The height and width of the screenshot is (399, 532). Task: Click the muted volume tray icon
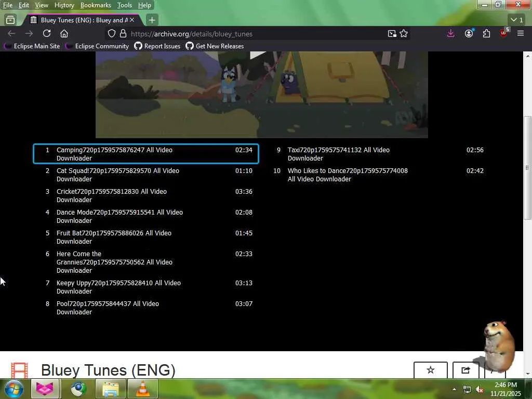[x=480, y=390]
